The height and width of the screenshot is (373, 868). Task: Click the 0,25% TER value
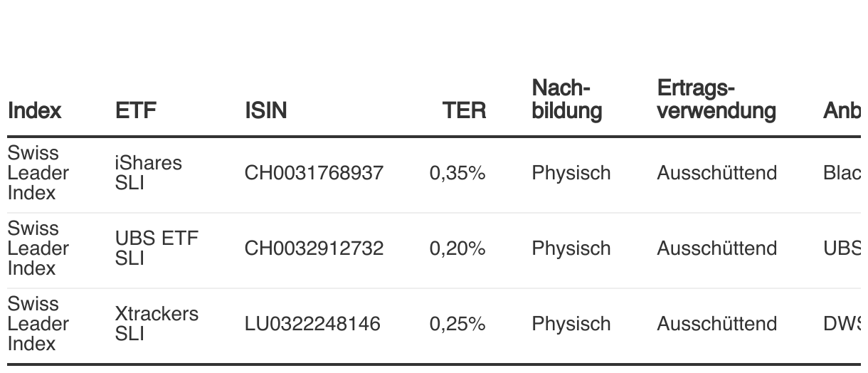coord(457,324)
